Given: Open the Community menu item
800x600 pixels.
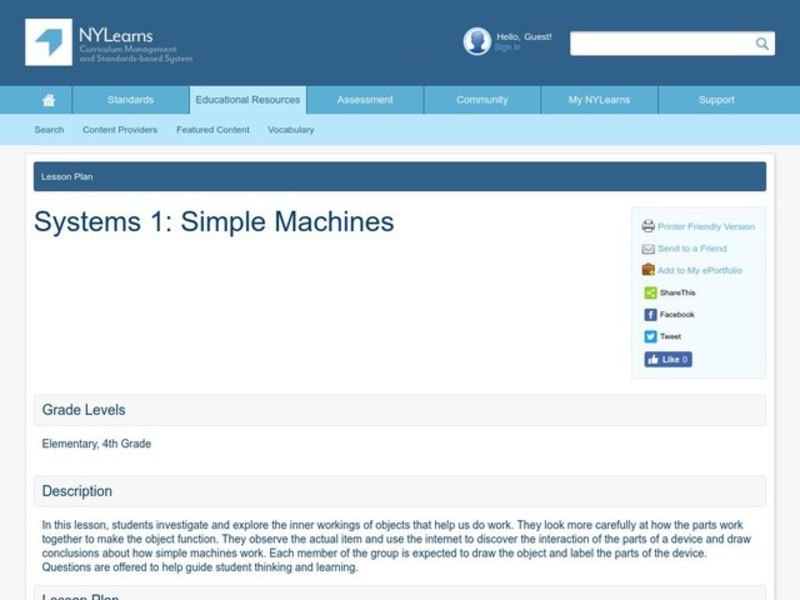Looking at the screenshot, I should pyautogui.click(x=481, y=100).
